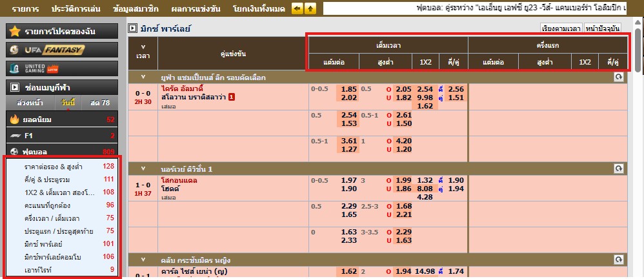644x279 pixels.
Task: Refresh the ยูฟ่า แชมเปี้ยนส์ ลีก league section
Action: [x=619, y=77]
